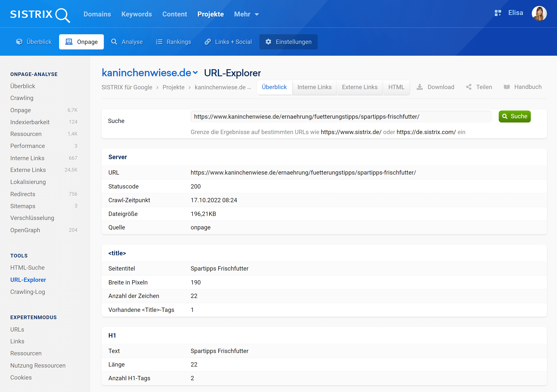The image size is (557, 392).
Task: Click the SISTRIX logo magnifier icon
Action: [63, 15]
